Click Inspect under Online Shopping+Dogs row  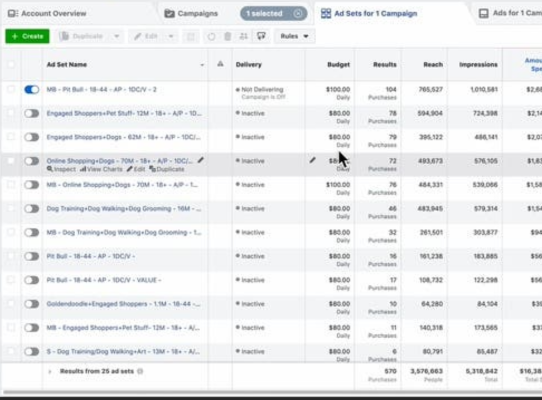pos(61,169)
